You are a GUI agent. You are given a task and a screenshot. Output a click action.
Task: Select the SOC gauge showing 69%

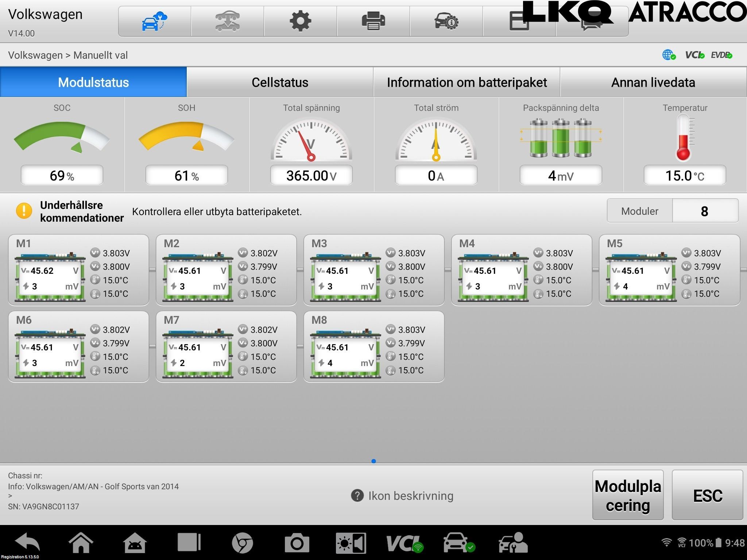point(62,137)
